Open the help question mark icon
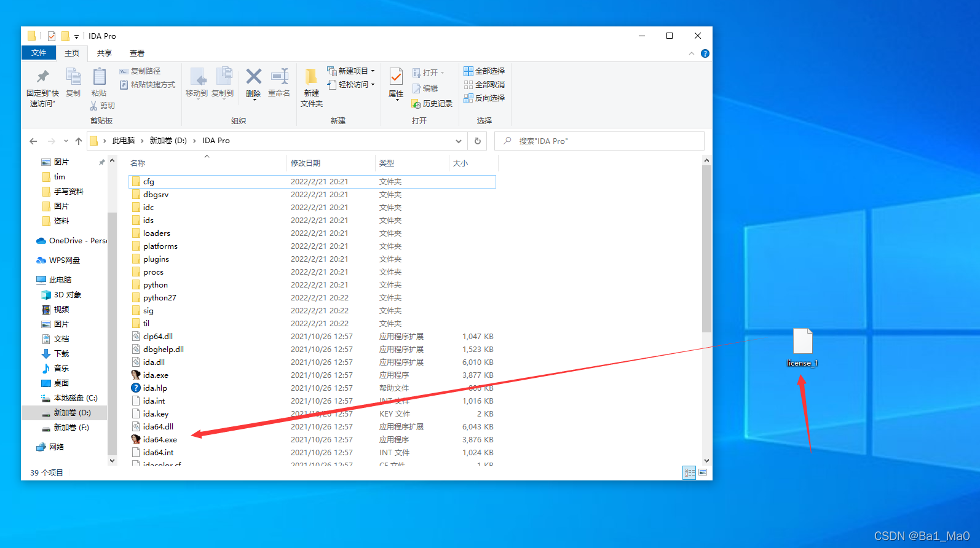The image size is (980, 548). (705, 53)
